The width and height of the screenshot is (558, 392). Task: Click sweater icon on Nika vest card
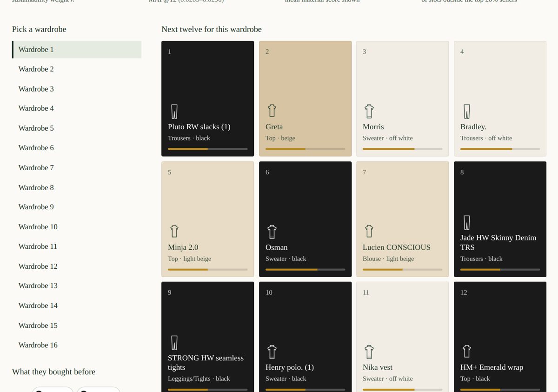click(x=369, y=352)
